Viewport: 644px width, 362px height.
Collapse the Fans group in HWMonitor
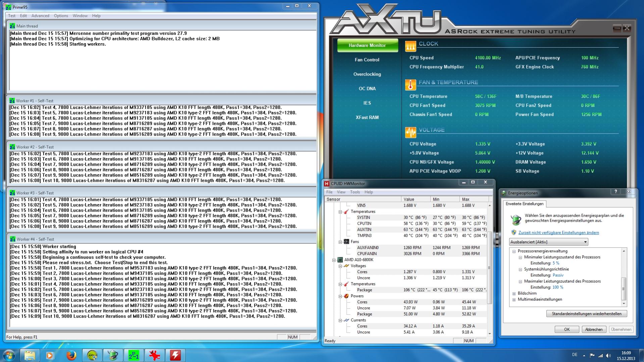coord(340,242)
